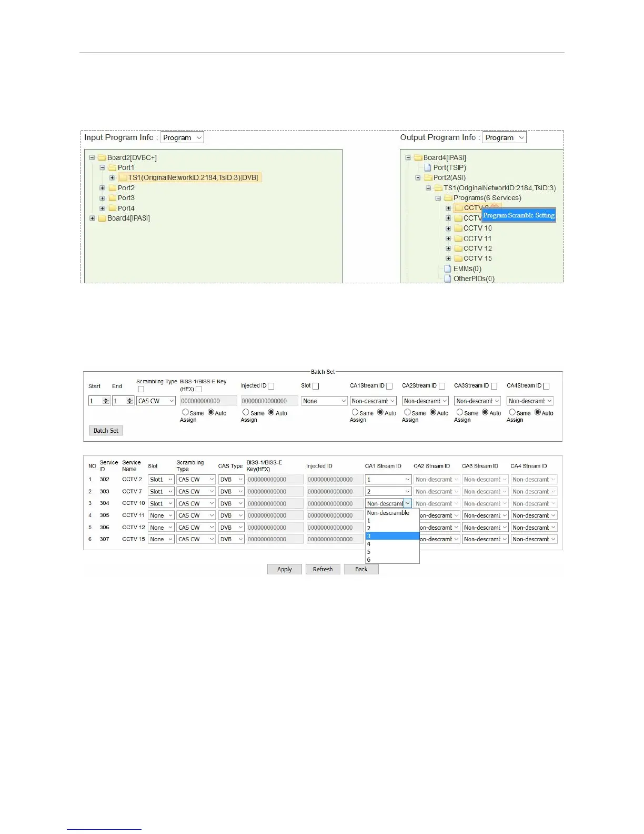Open Slot dropdown for CCTV 2 row
This screenshot has width=644, height=834.
click(161, 480)
